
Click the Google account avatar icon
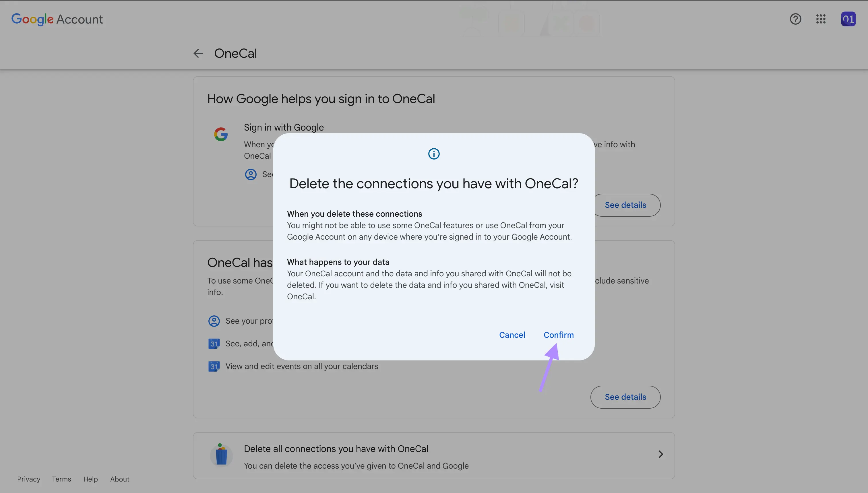point(848,18)
